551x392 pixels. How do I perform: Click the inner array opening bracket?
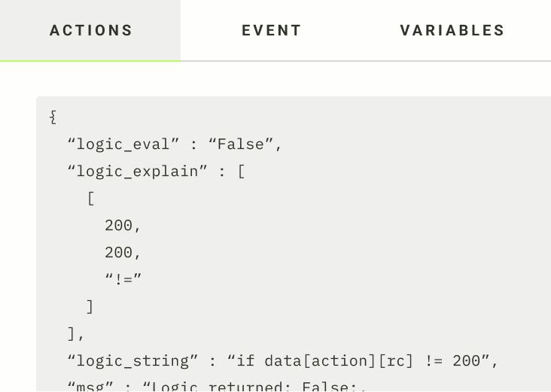click(x=91, y=199)
